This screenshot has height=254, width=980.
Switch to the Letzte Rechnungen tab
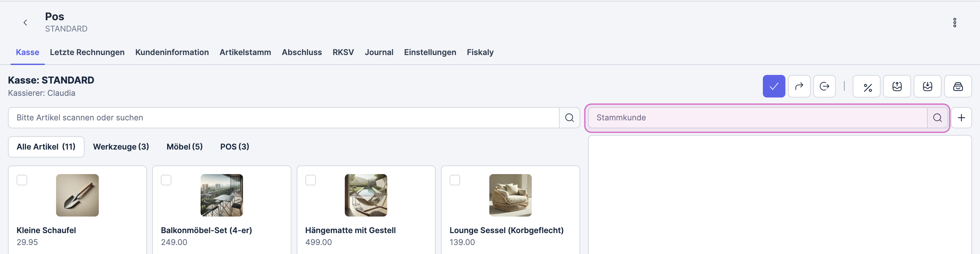pyautogui.click(x=87, y=52)
